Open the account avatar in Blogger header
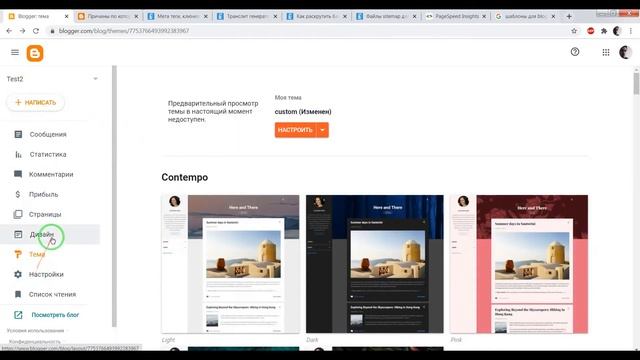The image size is (640, 360). 625,52
